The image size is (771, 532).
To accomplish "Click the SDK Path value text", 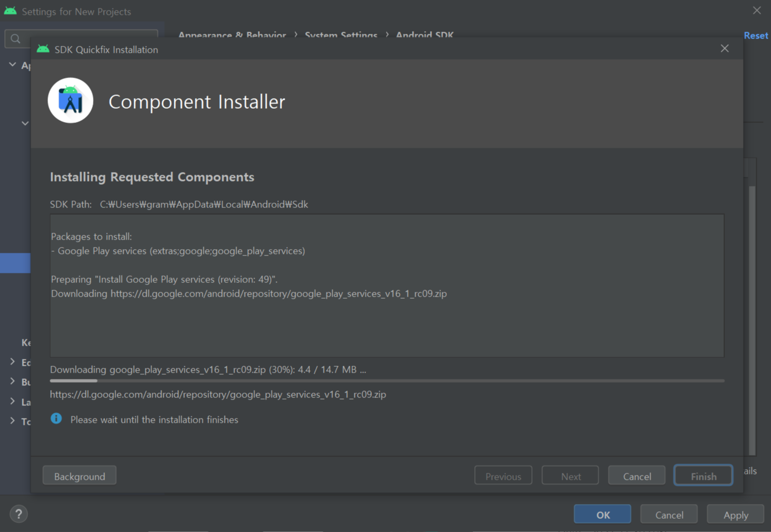I will 204,204.
